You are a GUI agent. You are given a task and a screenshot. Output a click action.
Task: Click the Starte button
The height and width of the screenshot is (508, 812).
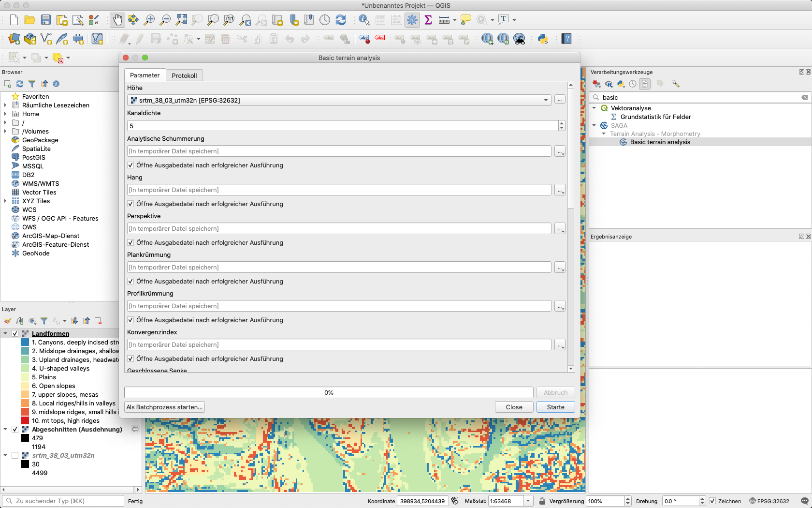(555, 407)
